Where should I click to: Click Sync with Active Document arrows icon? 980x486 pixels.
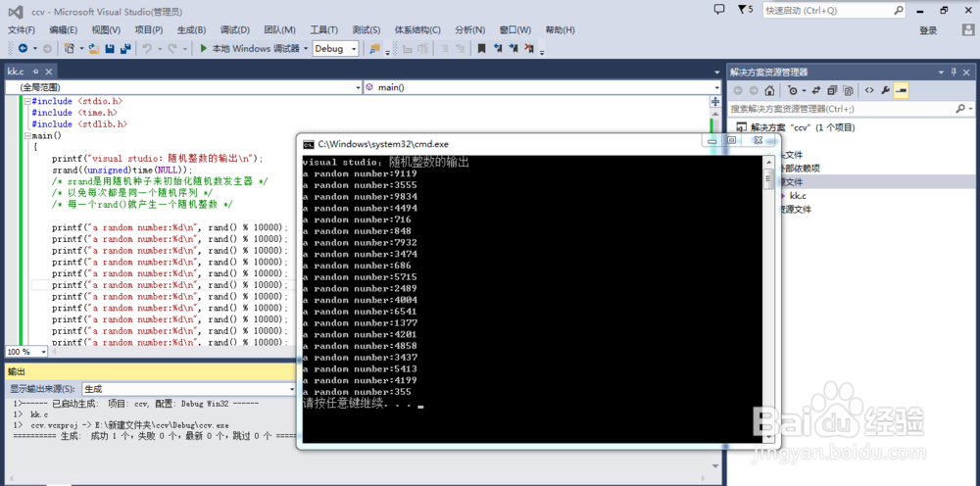click(817, 90)
